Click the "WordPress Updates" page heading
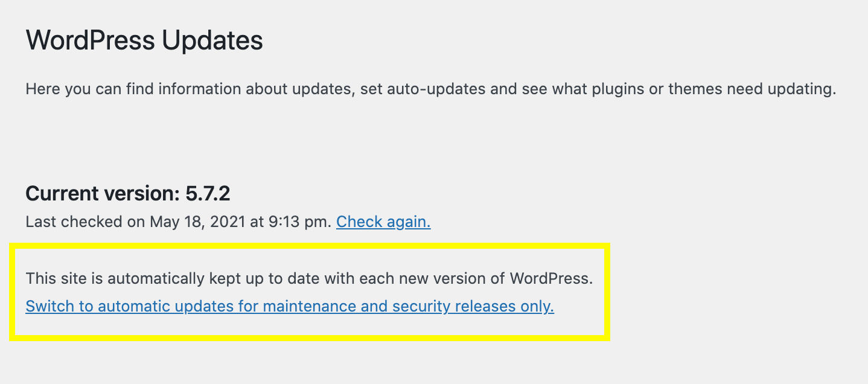 click(x=144, y=41)
